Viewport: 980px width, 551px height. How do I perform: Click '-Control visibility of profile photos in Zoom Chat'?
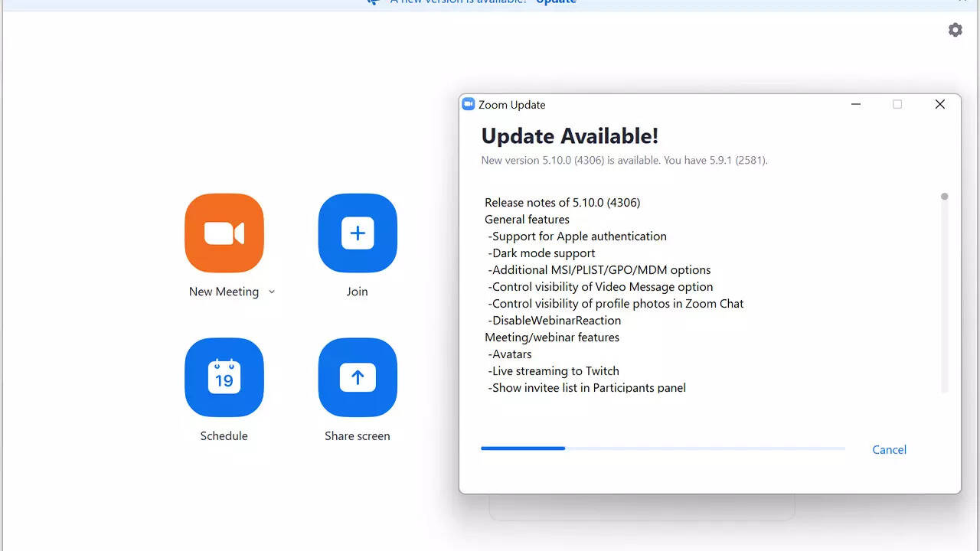616,304
